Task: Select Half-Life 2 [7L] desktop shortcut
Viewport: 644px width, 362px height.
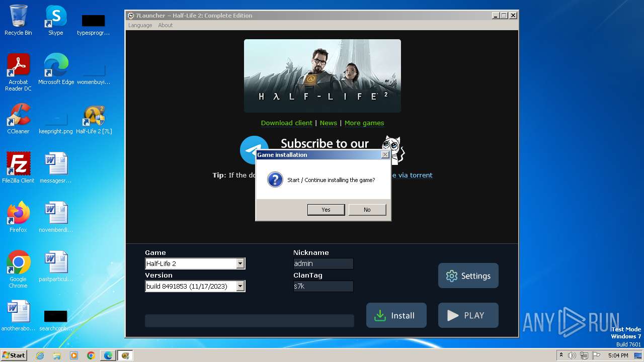Action: (94, 119)
